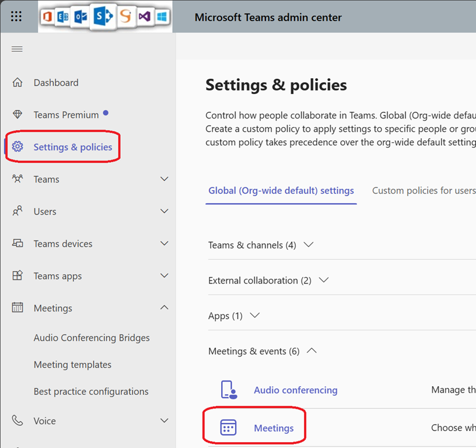Open the Meetings settings link
Image resolution: width=476 pixels, height=448 pixels.
pyautogui.click(x=274, y=428)
